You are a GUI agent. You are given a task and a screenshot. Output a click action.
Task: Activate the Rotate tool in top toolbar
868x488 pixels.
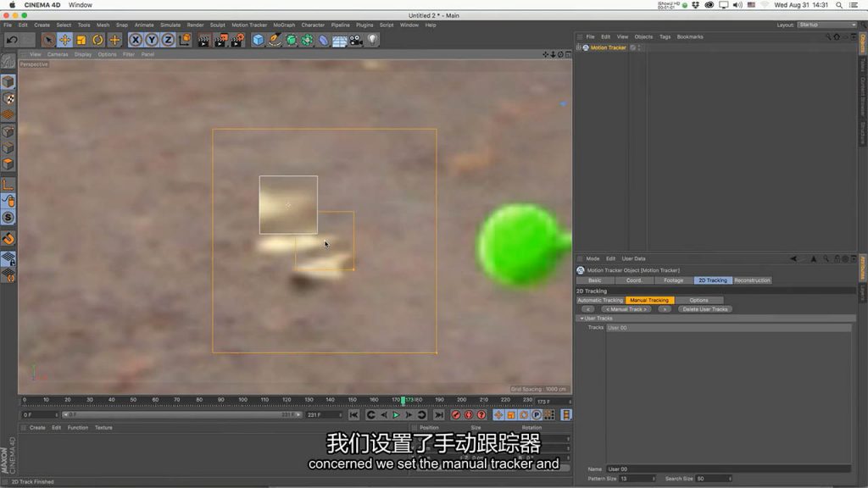coord(98,40)
